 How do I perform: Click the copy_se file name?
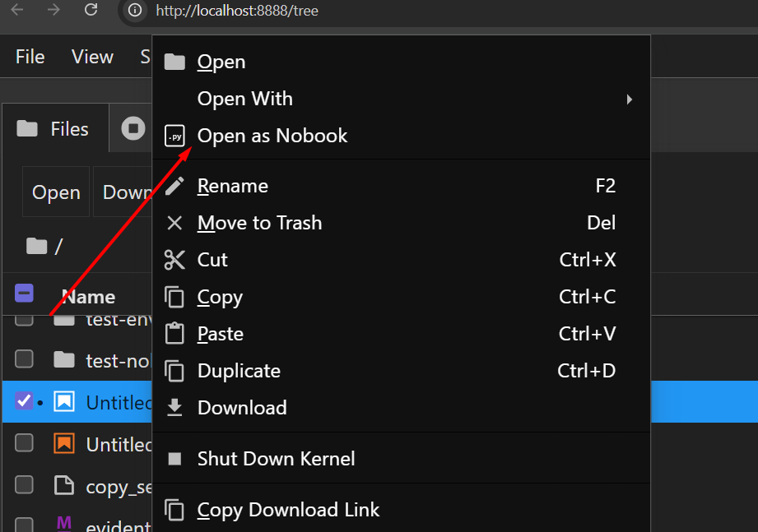point(119,487)
